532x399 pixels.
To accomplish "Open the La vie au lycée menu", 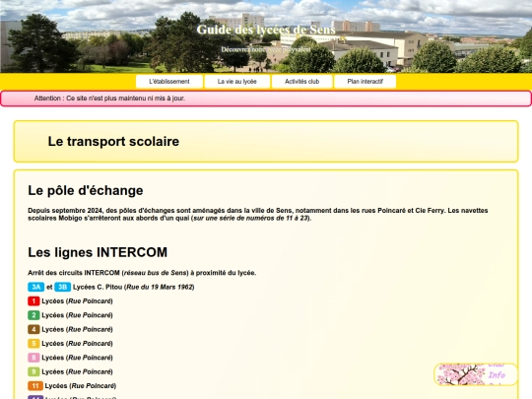I will (237, 82).
